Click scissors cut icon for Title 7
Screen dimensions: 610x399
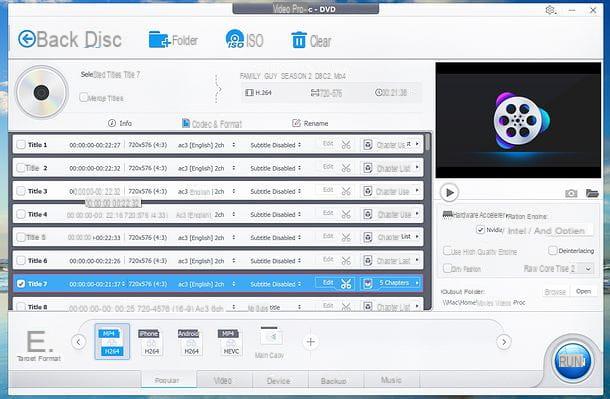346,284
